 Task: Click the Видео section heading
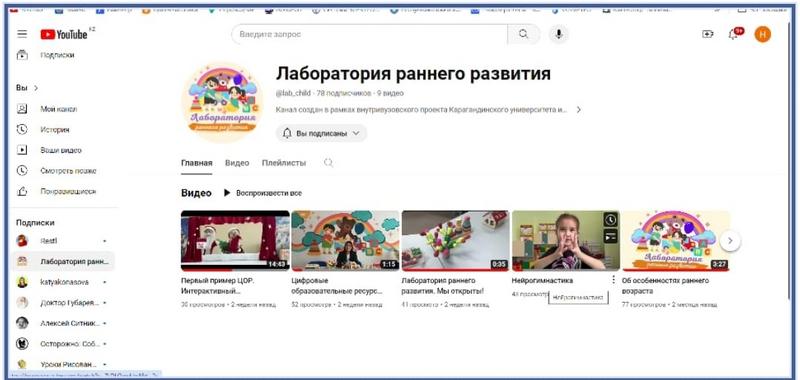(196, 193)
